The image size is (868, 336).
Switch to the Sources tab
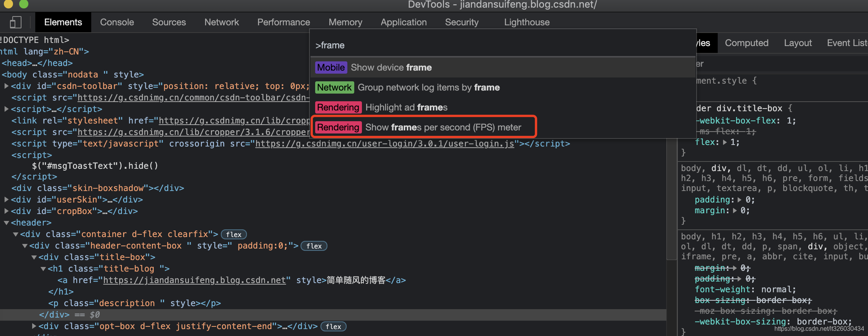point(169,22)
